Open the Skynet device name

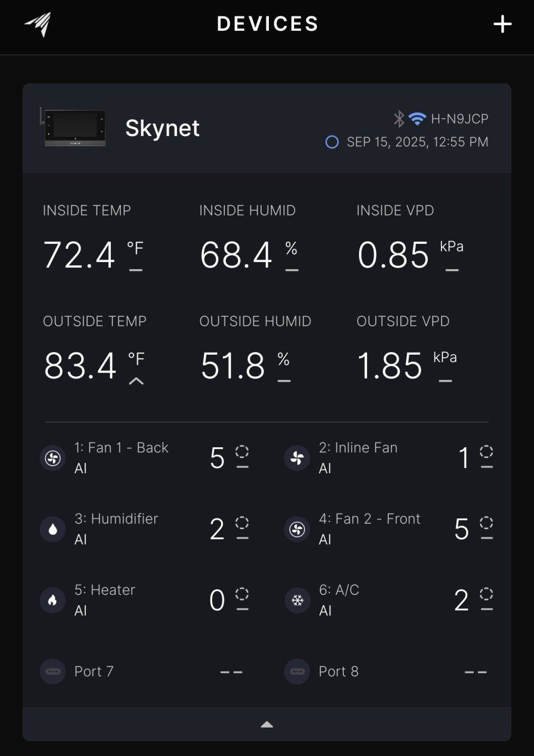[x=162, y=129]
